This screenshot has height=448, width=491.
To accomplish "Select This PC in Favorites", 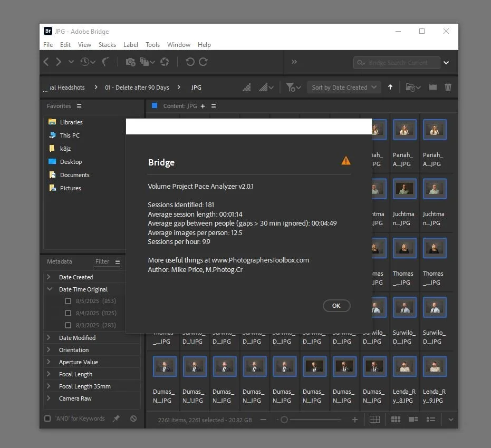I will click(70, 135).
